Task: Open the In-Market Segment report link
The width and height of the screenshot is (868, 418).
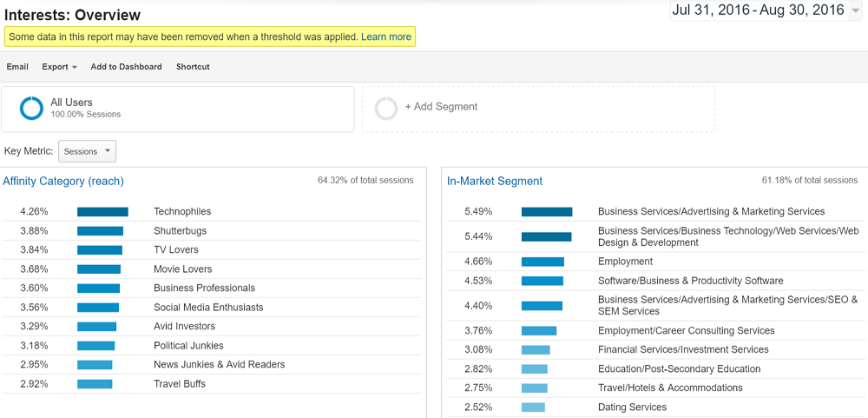Action: pyautogui.click(x=495, y=181)
